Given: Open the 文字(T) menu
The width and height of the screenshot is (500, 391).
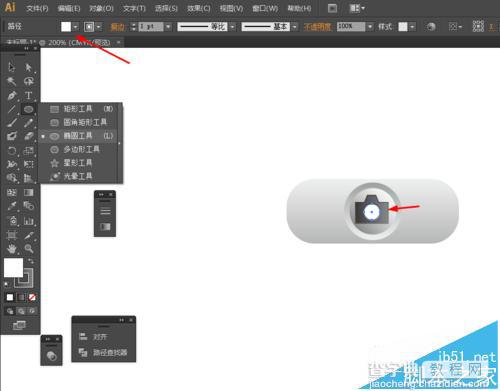Looking at the screenshot, I should (134, 8).
